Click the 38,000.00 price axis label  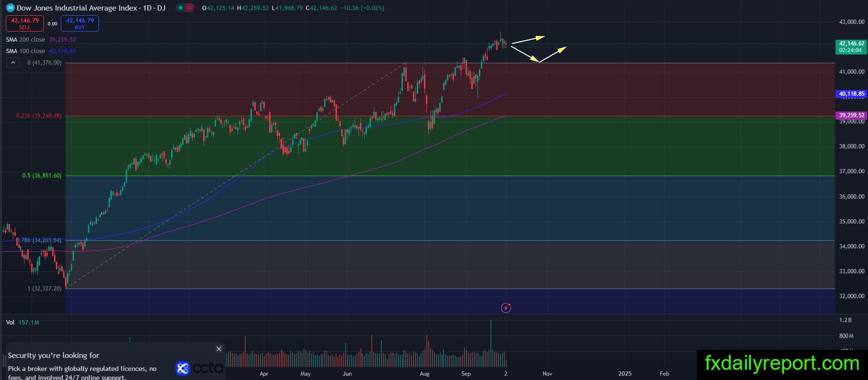852,146
